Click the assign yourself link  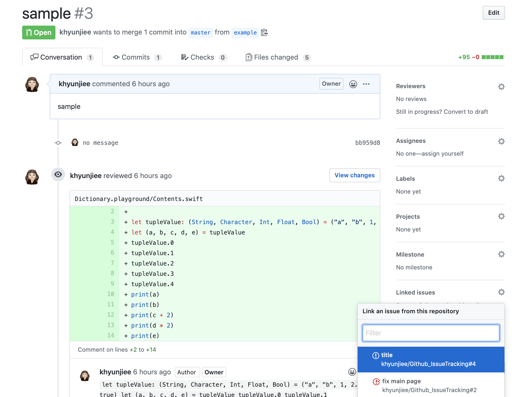(x=443, y=154)
